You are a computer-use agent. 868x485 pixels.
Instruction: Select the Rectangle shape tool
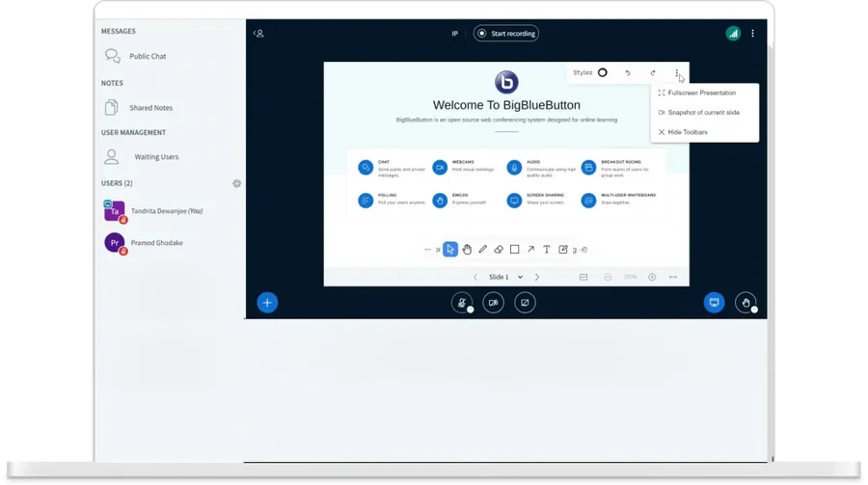[514, 250]
